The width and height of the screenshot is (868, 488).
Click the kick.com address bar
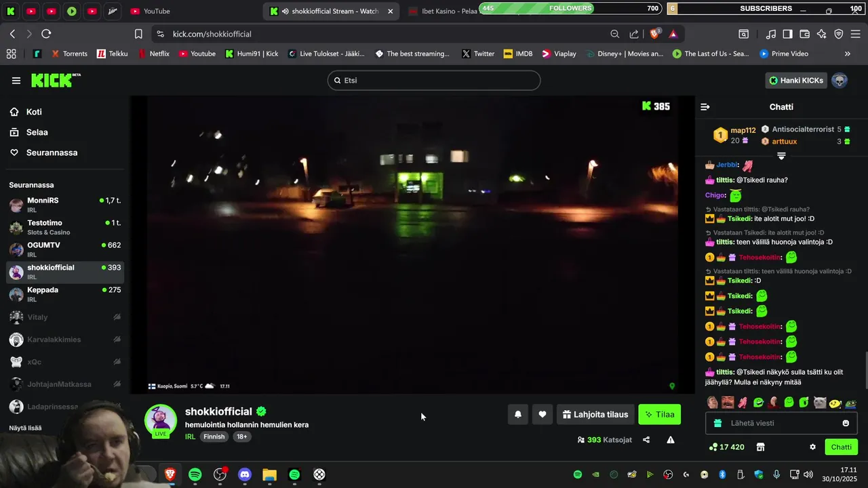click(x=380, y=34)
